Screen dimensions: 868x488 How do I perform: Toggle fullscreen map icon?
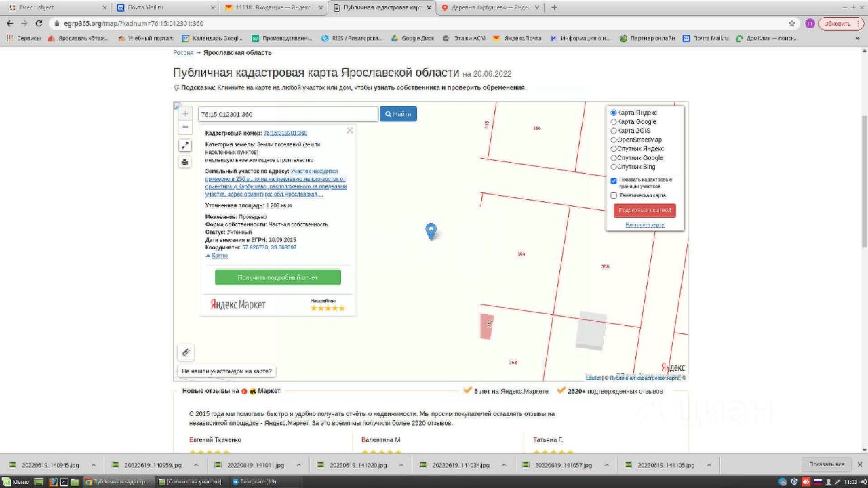click(185, 146)
